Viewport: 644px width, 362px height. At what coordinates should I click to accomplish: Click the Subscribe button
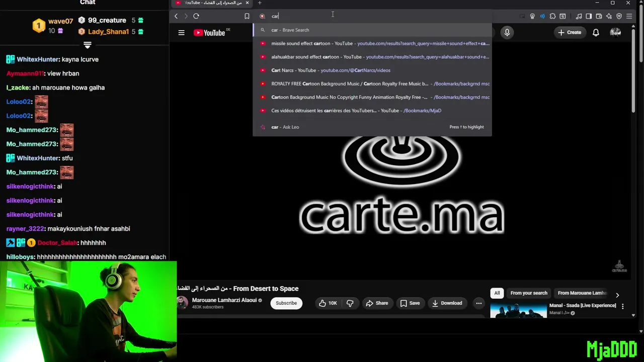click(286, 303)
